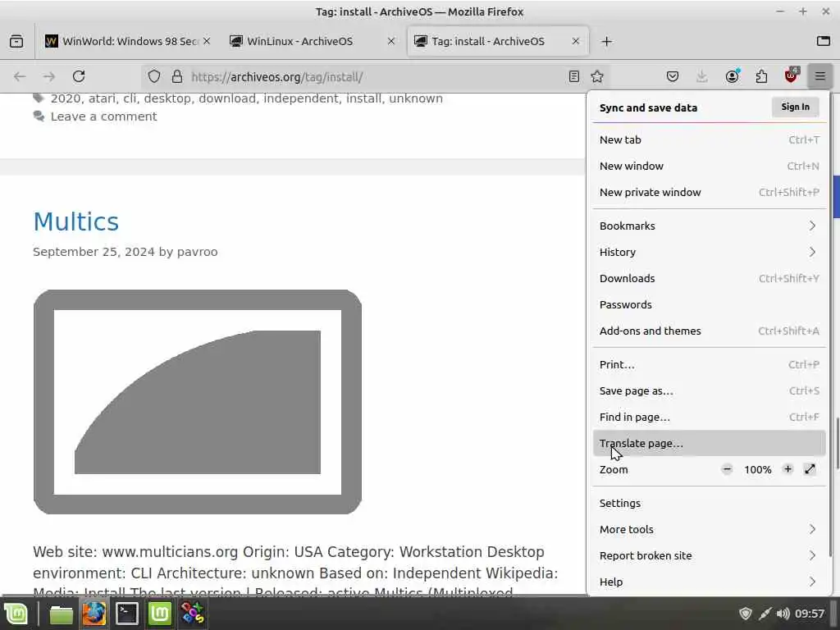Open the volume tray icon
The image size is (840, 630).
coord(783,614)
